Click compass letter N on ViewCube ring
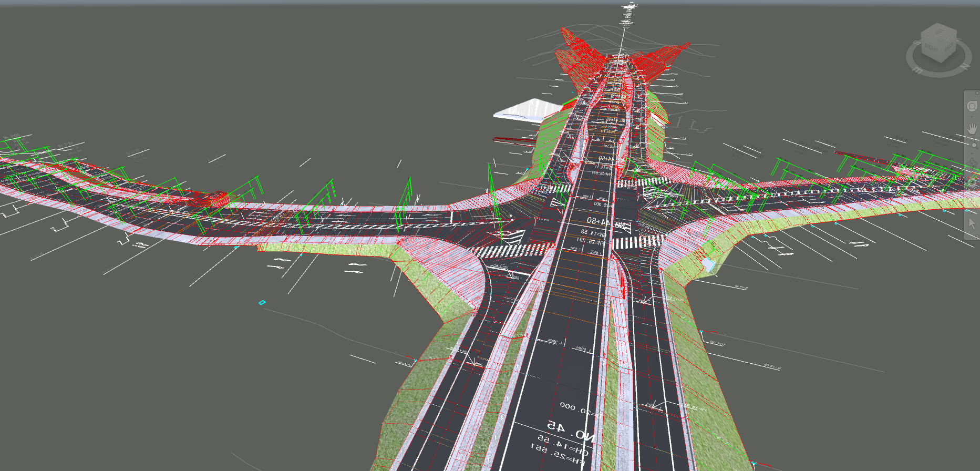 pos(965,67)
